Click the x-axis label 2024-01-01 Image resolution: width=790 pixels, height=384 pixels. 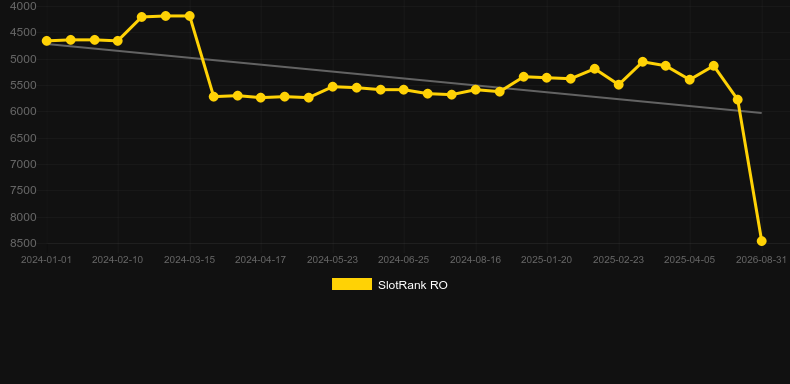(x=46, y=260)
